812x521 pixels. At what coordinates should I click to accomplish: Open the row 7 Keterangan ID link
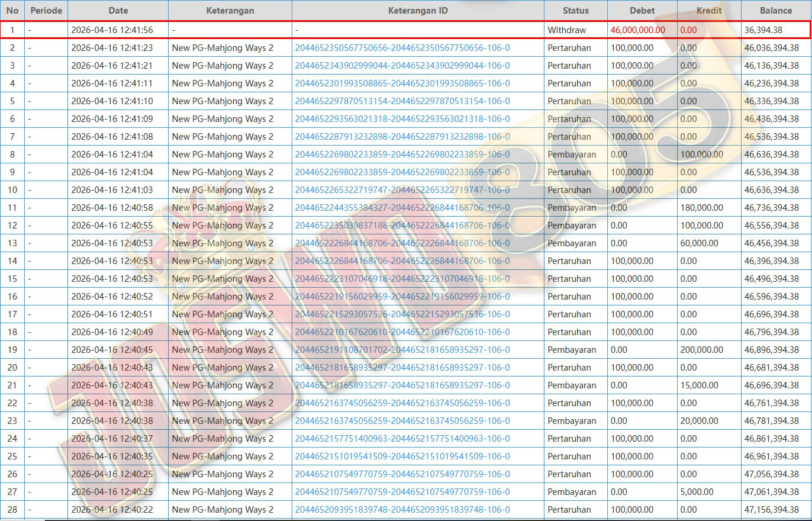(402, 137)
